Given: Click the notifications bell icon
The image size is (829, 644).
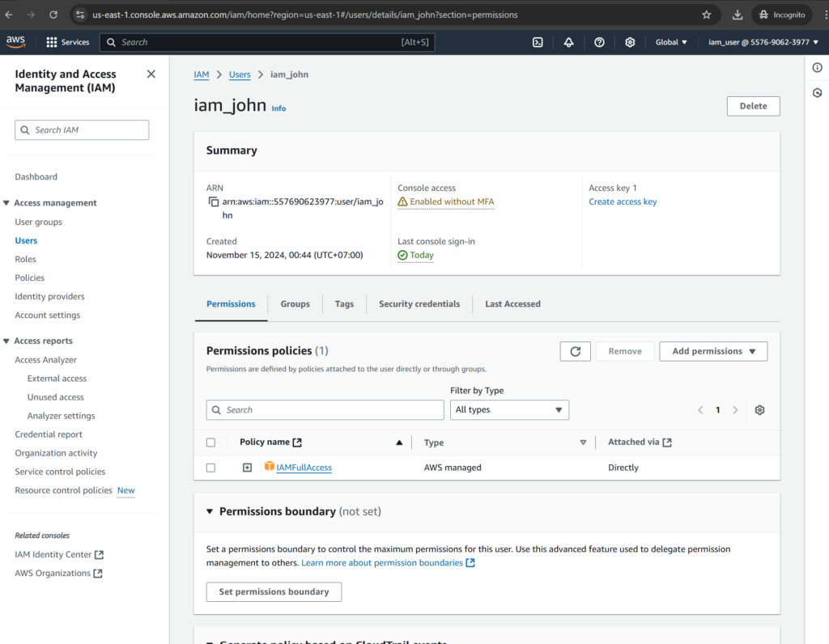Looking at the screenshot, I should (x=568, y=42).
